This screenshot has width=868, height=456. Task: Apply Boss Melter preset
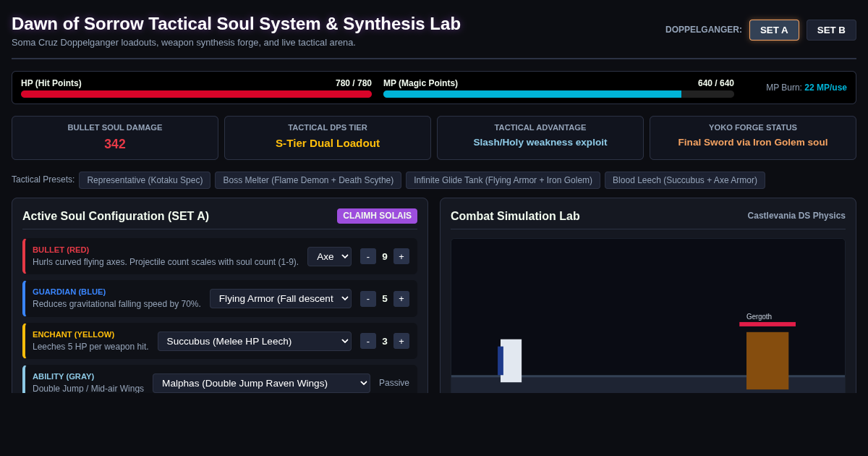[x=308, y=180]
